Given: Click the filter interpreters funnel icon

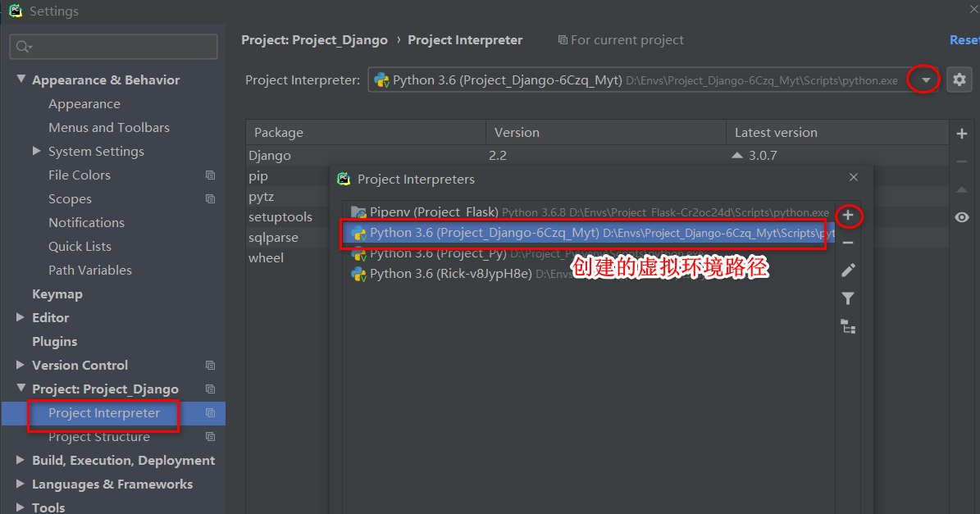Looking at the screenshot, I should coord(848,299).
